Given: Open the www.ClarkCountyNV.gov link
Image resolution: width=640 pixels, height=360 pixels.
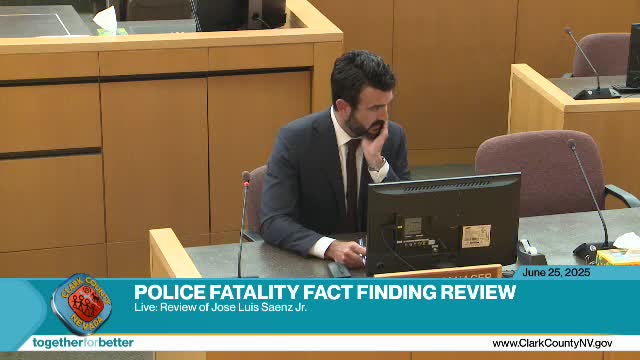Looking at the screenshot, I should (552, 343).
